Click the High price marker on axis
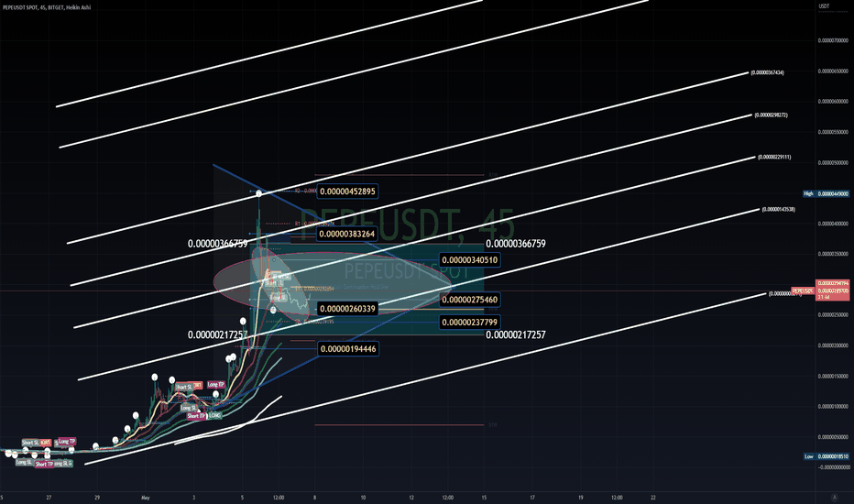The height and width of the screenshot is (504, 854). (827, 193)
